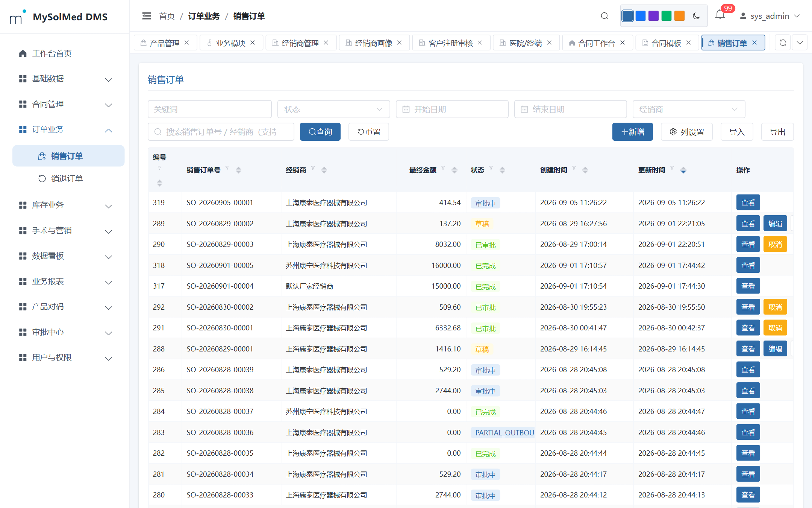Open the 列设置 column settings
Image resolution: width=812 pixels, height=508 pixels.
coord(686,132)
